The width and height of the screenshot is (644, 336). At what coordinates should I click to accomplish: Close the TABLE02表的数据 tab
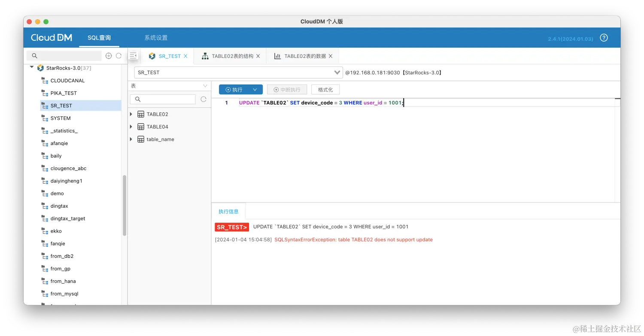(x=331, y=56)
